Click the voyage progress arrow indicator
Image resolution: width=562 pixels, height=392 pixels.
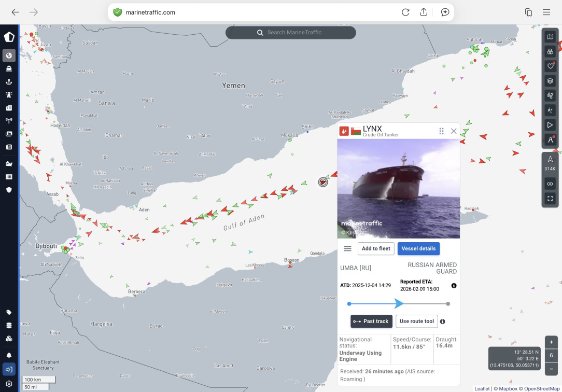(399, 303)
